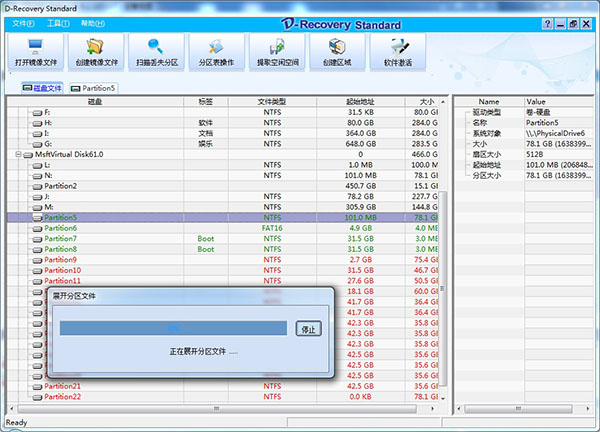
Task: Click the Create Image File toolbar icon (创建镜像文件)
Action: tap(96, 52)
